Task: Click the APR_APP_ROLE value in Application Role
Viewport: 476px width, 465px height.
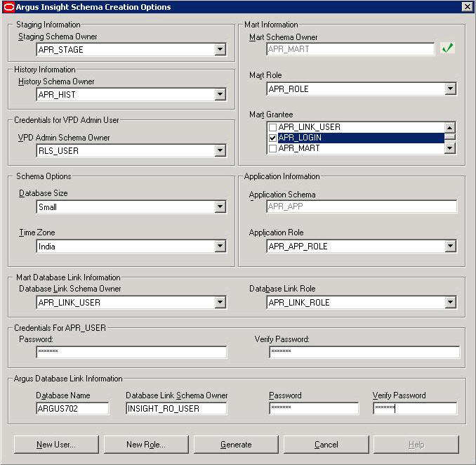Action: click(298, 247)
